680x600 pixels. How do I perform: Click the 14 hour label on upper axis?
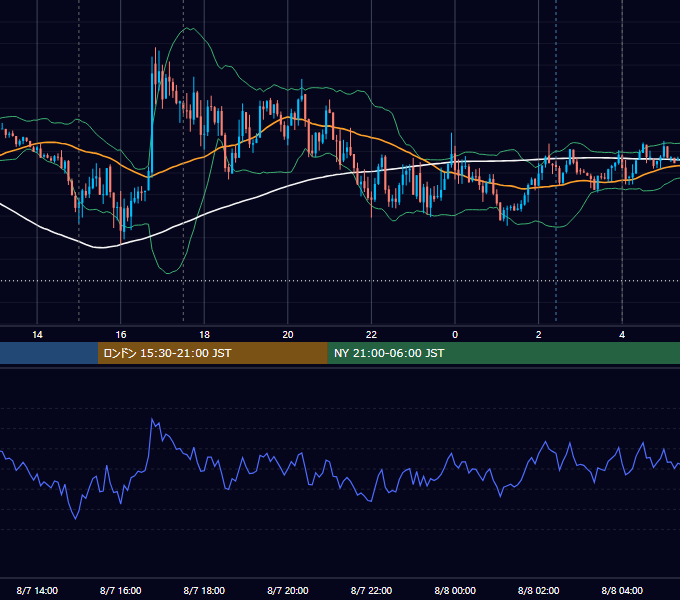pyautogui.click(x=37, y=335)
